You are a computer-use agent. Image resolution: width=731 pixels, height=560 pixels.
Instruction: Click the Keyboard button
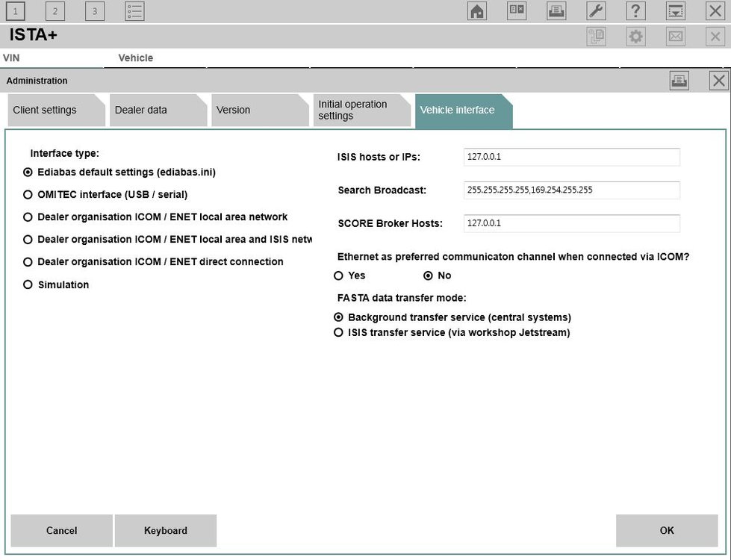pyautogui.click(x=166, y=531)
